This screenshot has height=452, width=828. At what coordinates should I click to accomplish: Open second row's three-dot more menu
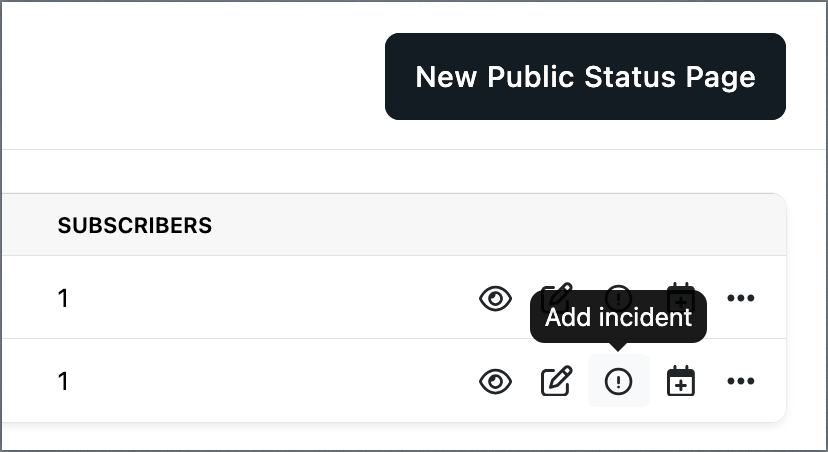click(x=740, y=381)
